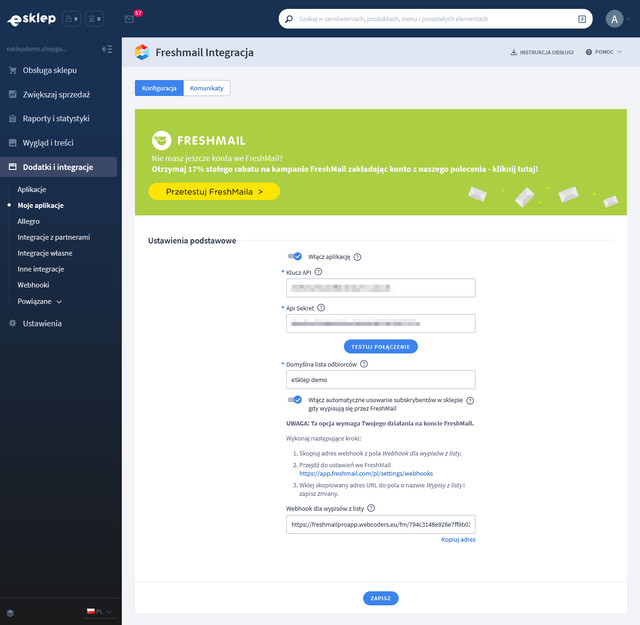Click the Webhook URL input field
This screenshot has height=625, width=640.
[x=381, y=525]
